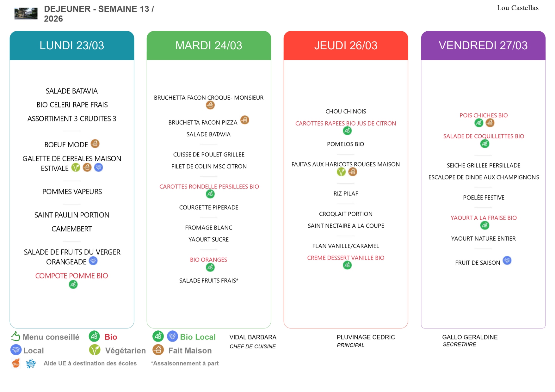The height and width of the screenshot is (392, 555).
Task: Click the Végétarien legend leaf icon
Action: point(95,350)
